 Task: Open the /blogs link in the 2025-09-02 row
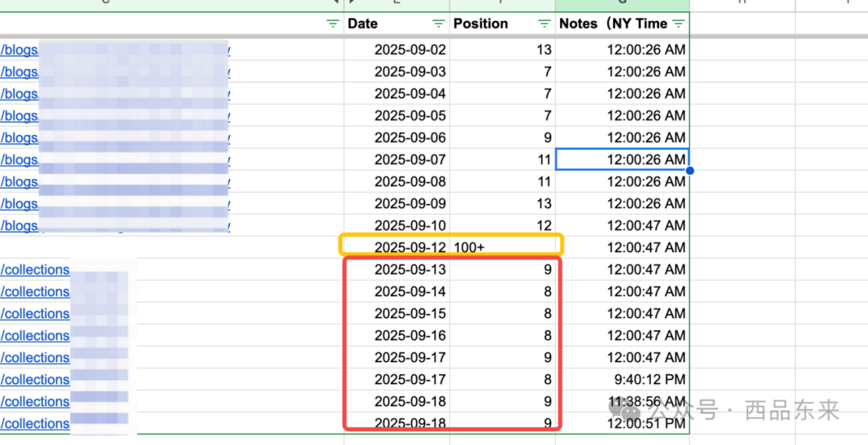click(x=19, y=50)
